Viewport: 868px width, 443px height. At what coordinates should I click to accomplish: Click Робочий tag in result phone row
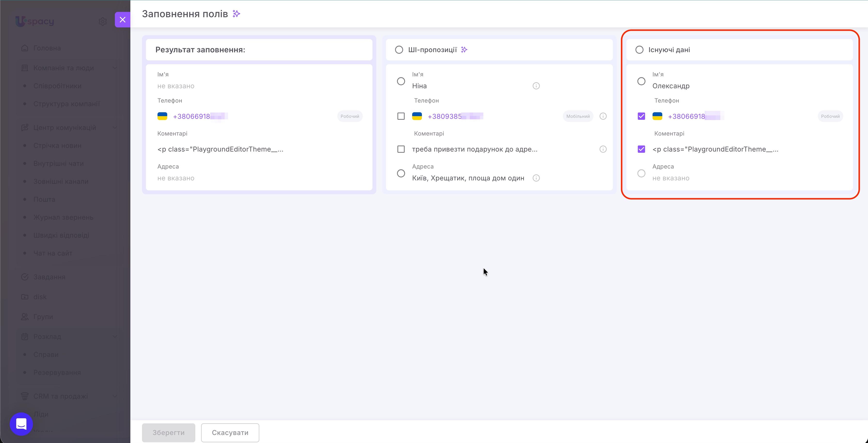(350, 116)
